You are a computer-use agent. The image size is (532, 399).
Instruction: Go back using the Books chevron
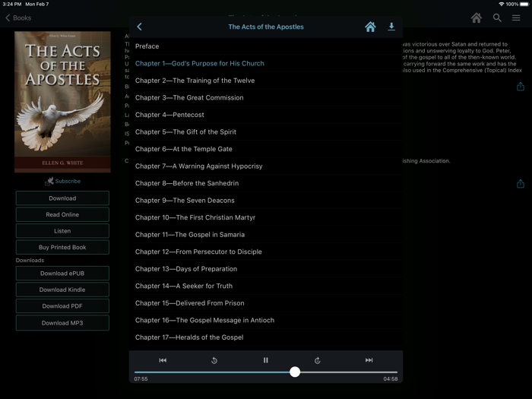pos(18,18)
